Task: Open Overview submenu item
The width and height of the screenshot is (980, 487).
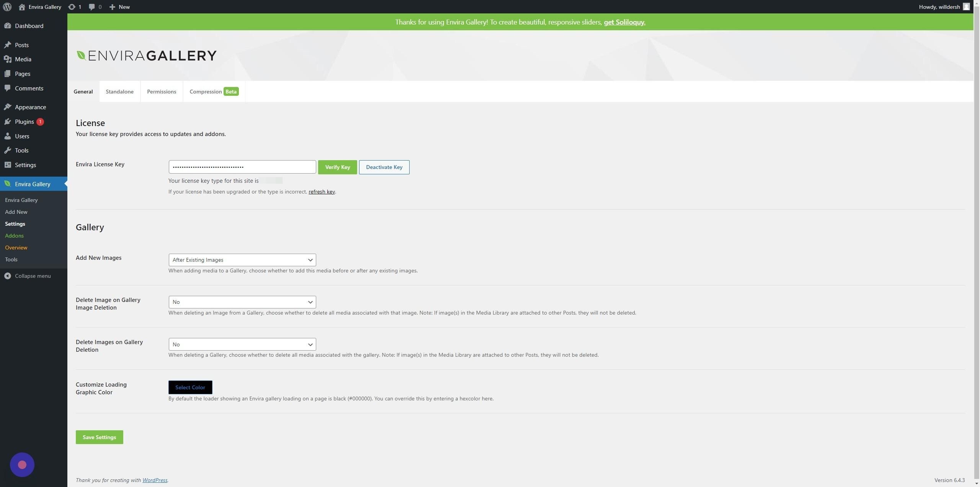Action: pyautogui.click(x=16, y=248)
